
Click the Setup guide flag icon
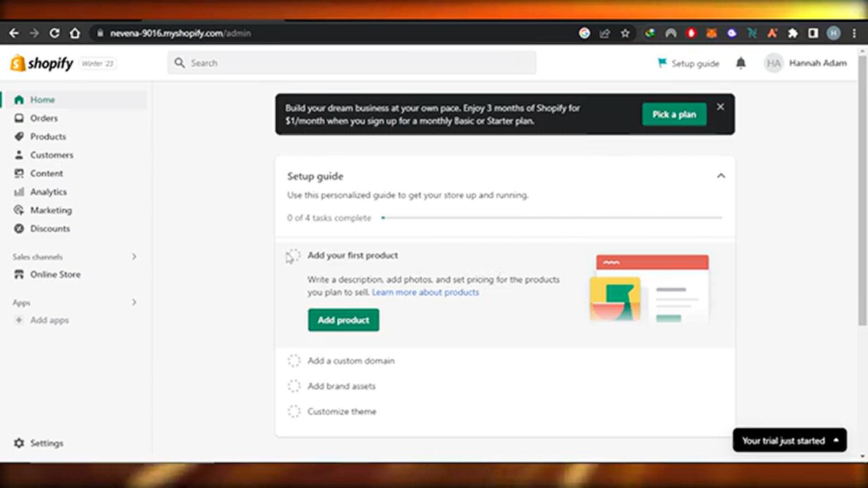(x=662, y=63)
